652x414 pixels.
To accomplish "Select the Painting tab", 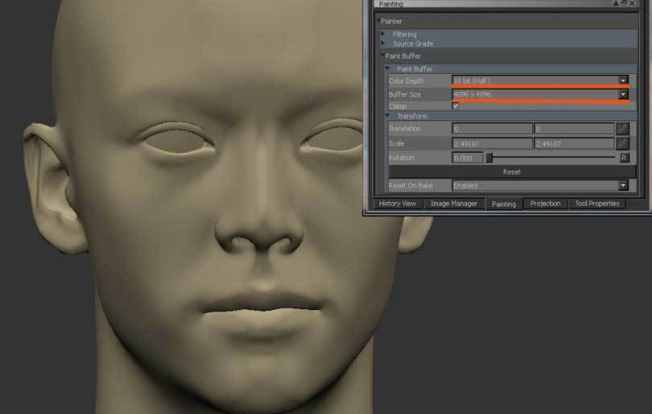I will 504,204.
